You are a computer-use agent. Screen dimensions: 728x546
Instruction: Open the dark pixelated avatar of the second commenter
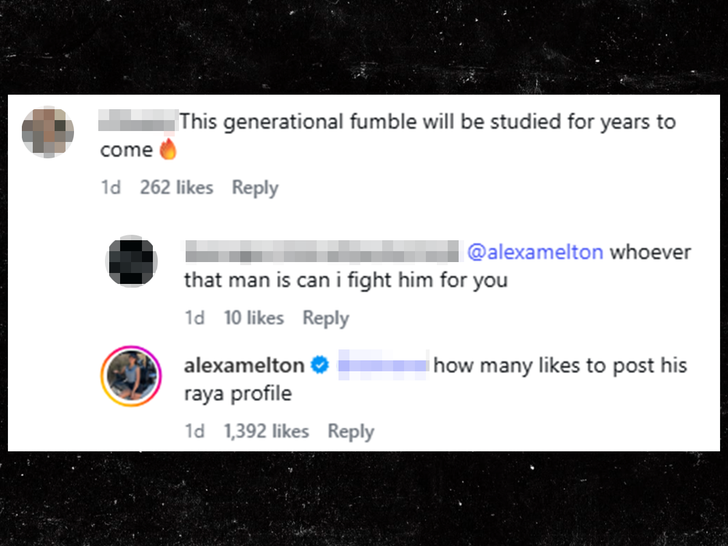132,264
